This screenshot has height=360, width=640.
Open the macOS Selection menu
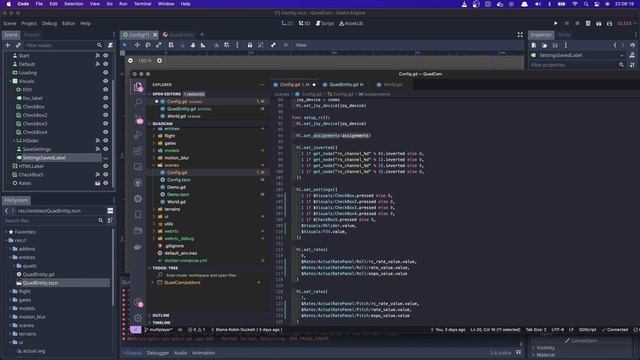[73, 4]
